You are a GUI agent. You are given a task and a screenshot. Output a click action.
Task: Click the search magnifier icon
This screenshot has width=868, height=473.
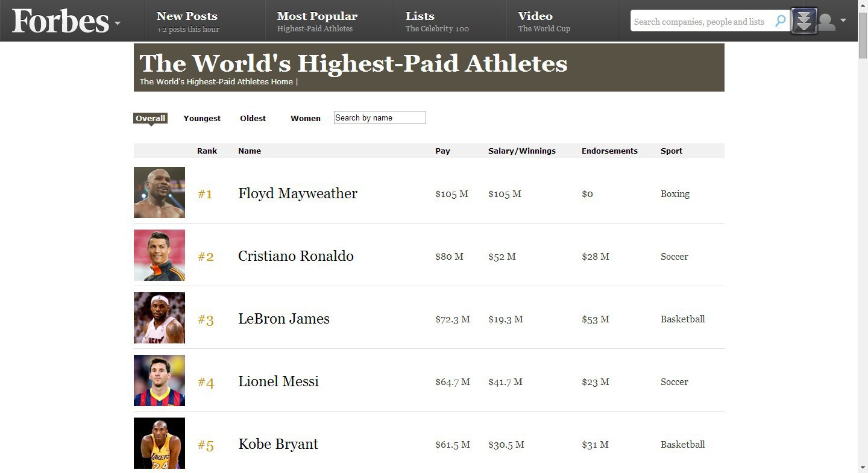(x=781, y=21)
